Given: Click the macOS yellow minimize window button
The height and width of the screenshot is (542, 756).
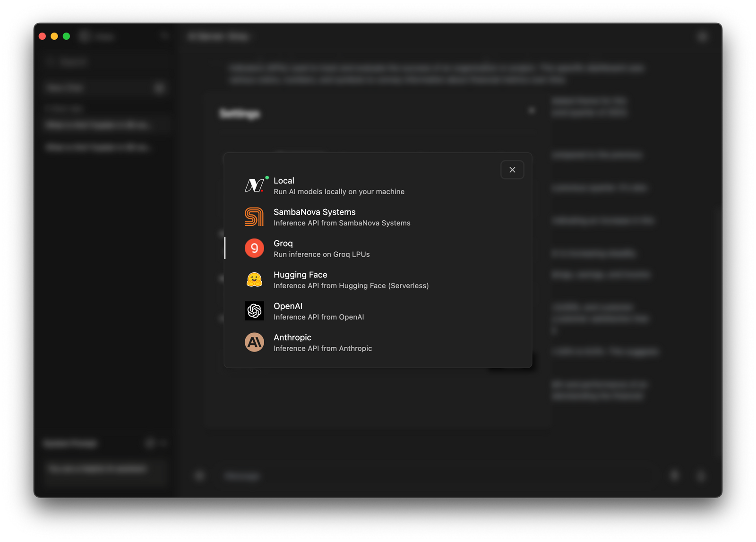Looking at the screenshot, I should click(54, 36).
